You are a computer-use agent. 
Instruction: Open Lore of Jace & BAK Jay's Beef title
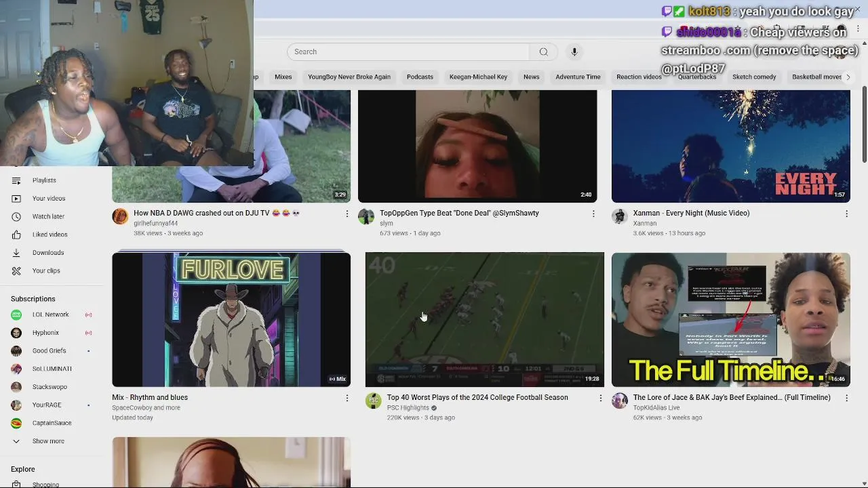point(732,398)
